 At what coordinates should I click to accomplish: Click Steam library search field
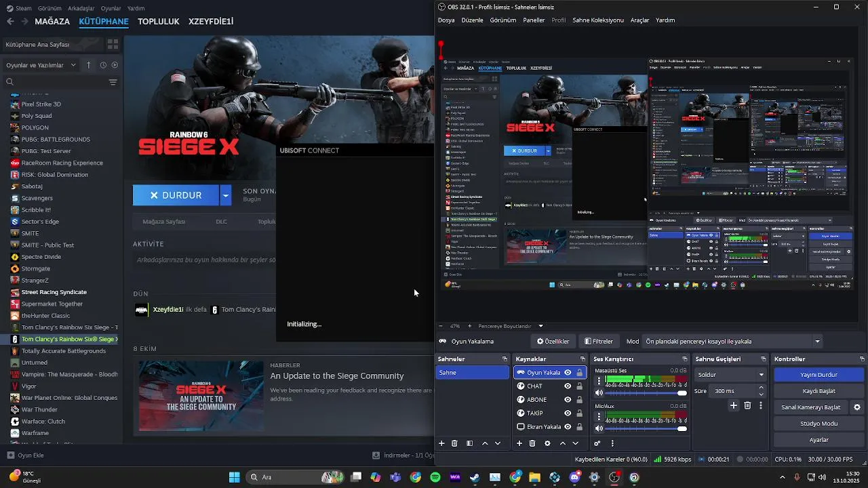[54, 82]
